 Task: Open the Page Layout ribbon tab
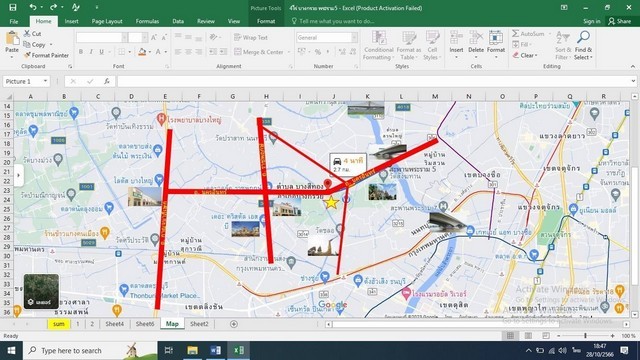click(107, 21)
